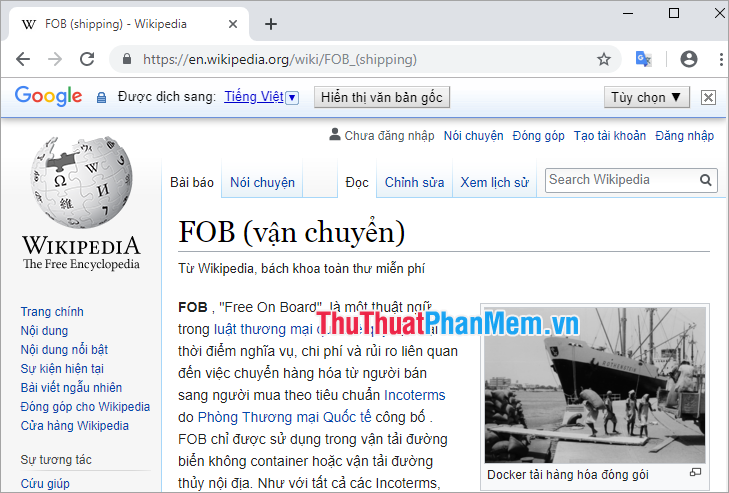
Task: Click the Wikipedia search magnifier icon
Action: coord(706,180)
